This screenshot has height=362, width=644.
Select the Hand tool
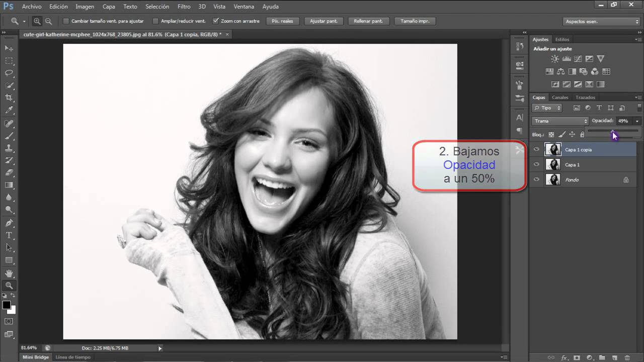pyautogui.click(x=9, y=273)
